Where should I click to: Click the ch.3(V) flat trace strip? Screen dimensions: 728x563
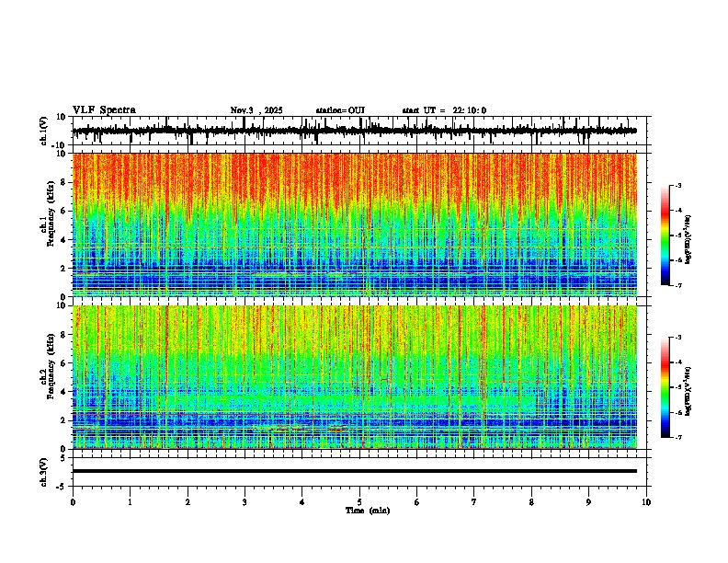pos(361,472)
